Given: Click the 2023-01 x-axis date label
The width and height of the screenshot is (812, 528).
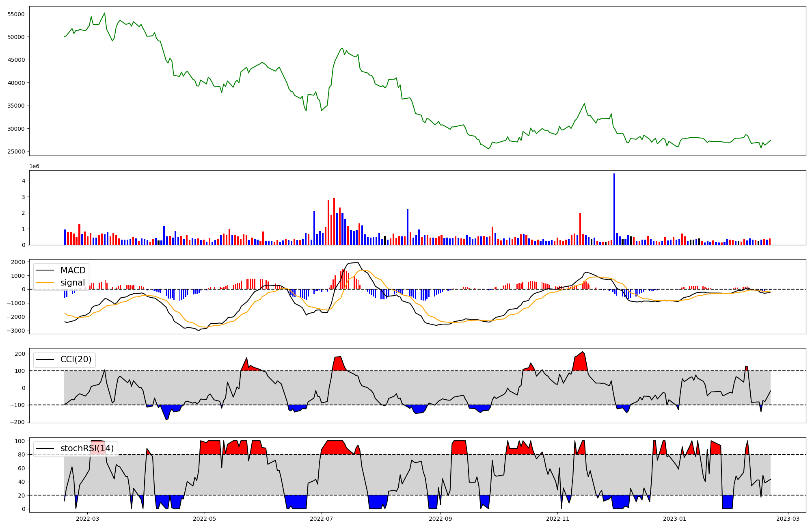Looking at the screenshot, I should (x=674, y=519).
